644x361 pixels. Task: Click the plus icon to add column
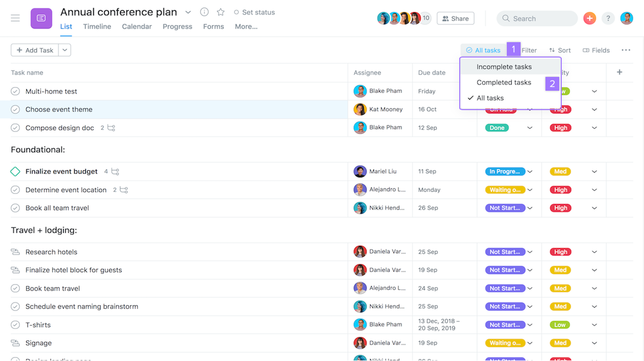pos(620,72)
